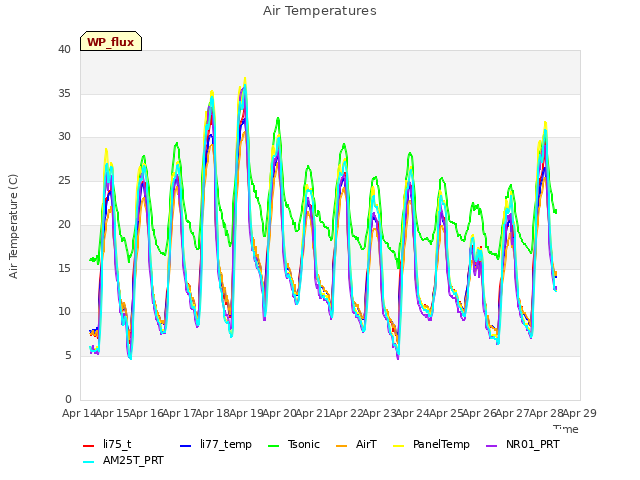Viewport: 640px width, 480px height.
Task: Click the blue li77_temp legend color marker
Action: pos(186,446)
